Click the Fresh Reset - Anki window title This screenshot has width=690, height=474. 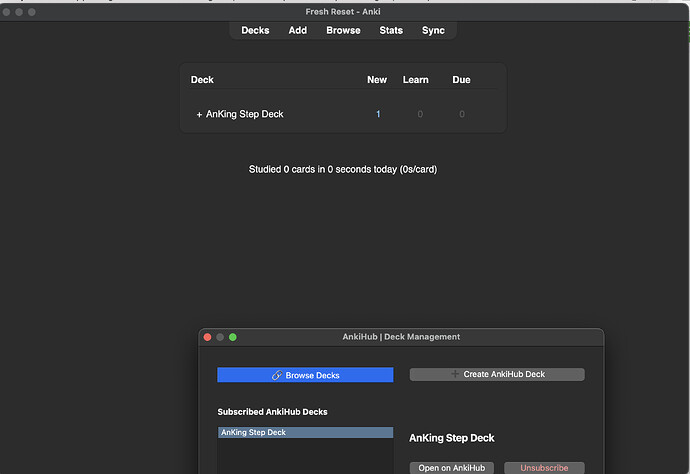tap(343, 12)
